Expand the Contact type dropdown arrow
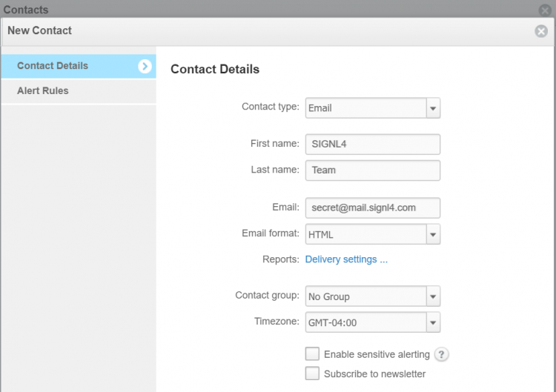This screenshot has width=556, height=392. pos(433,108)
